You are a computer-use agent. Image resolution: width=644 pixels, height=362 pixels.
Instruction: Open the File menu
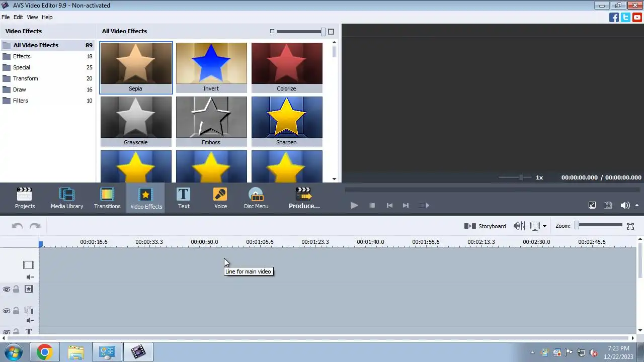[x=6, y=17]
